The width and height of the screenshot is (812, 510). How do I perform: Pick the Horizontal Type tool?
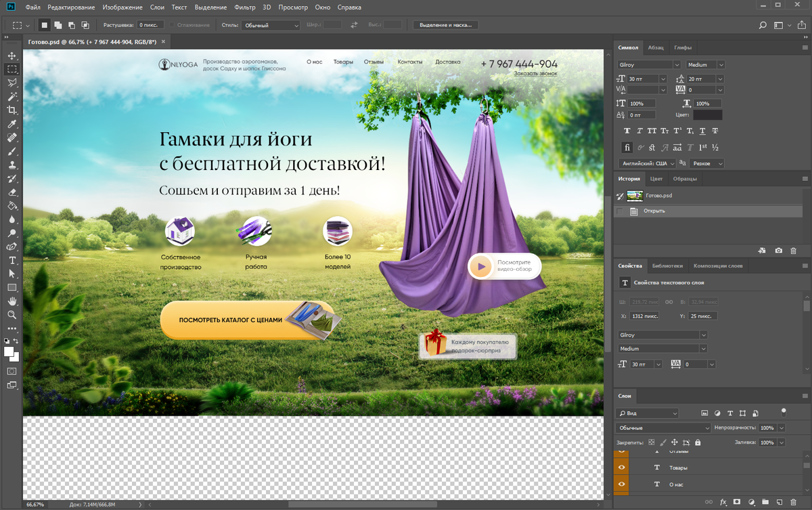coord(12,260)
